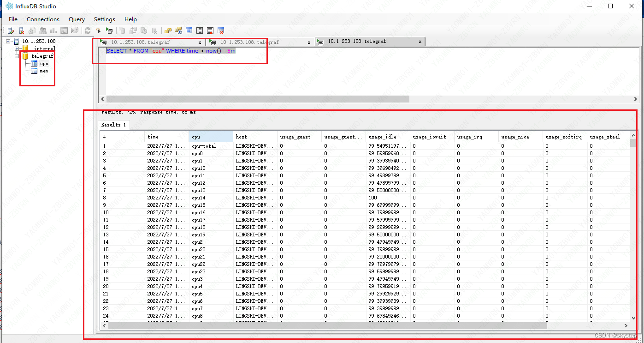Select the cpu23 cell in row 18
644x343 pixels.
[x=211, y=271]
